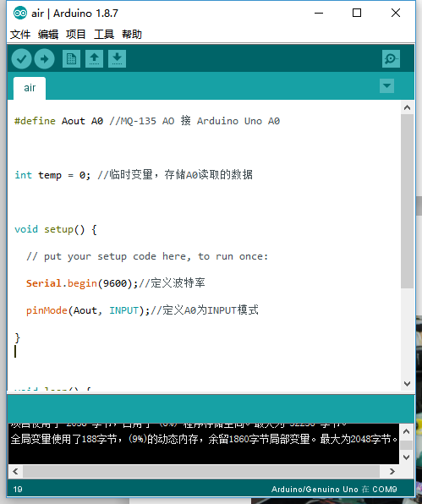422x504 pixels.
Task: Open the 工具 menu
Action: pos(104,34)
